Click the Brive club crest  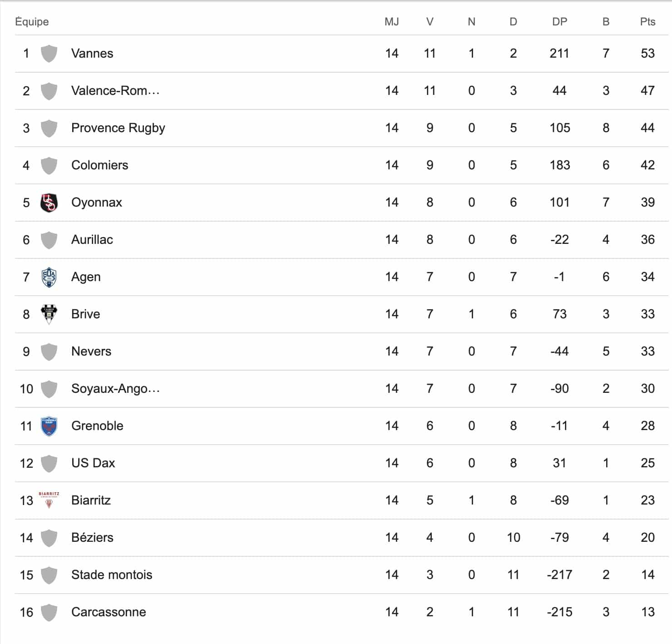click(49, 314)
